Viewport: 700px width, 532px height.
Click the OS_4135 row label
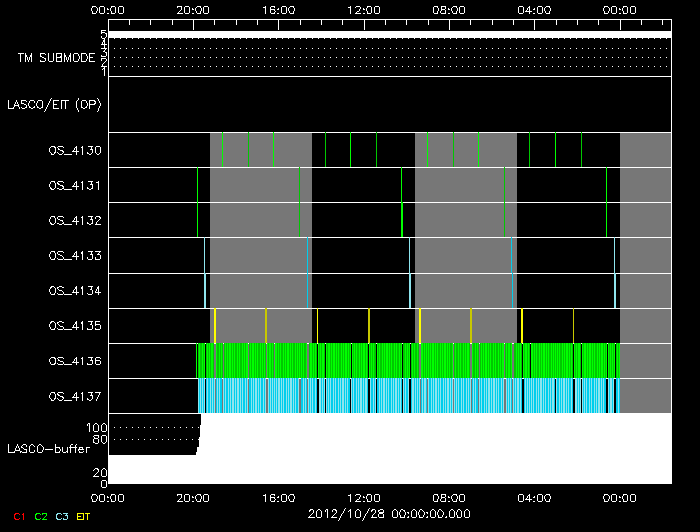click(x=75, y=326)
